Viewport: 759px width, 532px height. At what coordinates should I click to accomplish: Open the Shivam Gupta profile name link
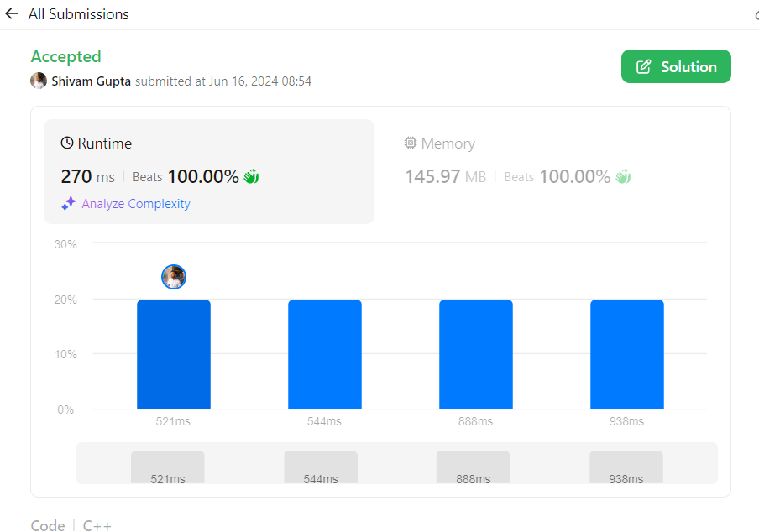pos(91,81)
